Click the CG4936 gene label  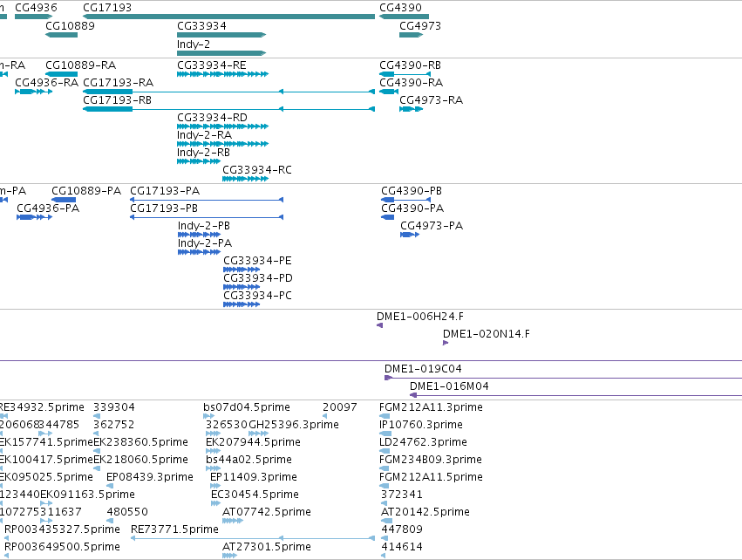pos(36,8)
